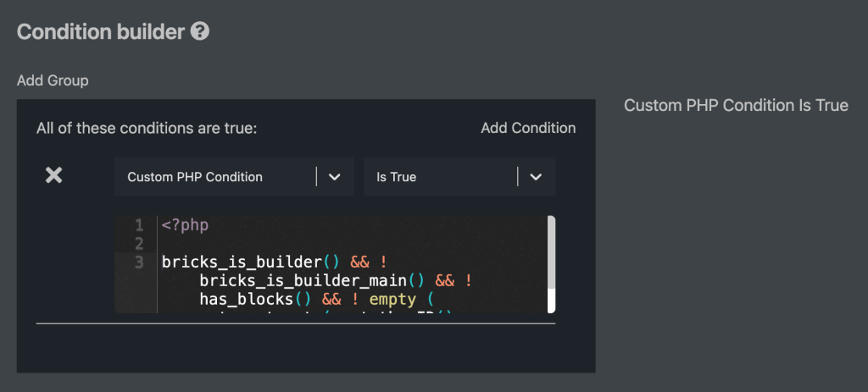Viewport: 868px width, 392px height.
Task: Click the code editor vertical scrollbar
Action: point(551,263)
